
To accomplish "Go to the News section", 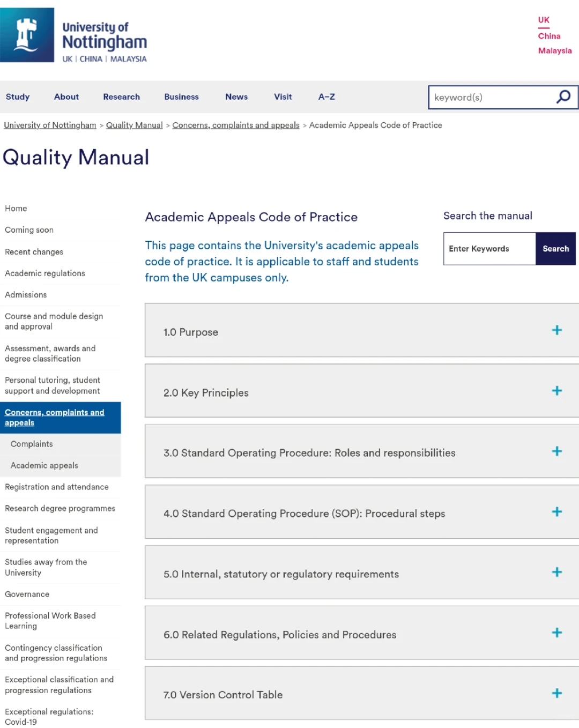I will click(236, 97).
